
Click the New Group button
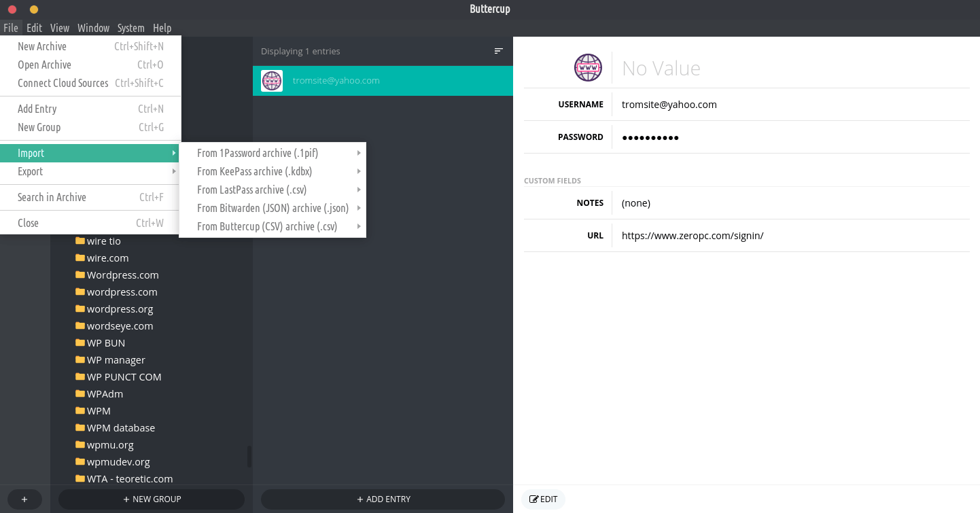coord(152,499)
